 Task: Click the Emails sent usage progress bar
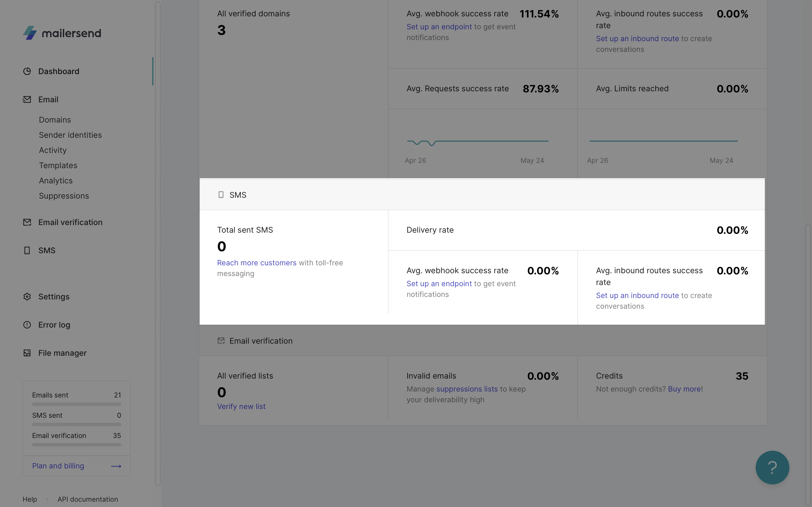(76, 404)
